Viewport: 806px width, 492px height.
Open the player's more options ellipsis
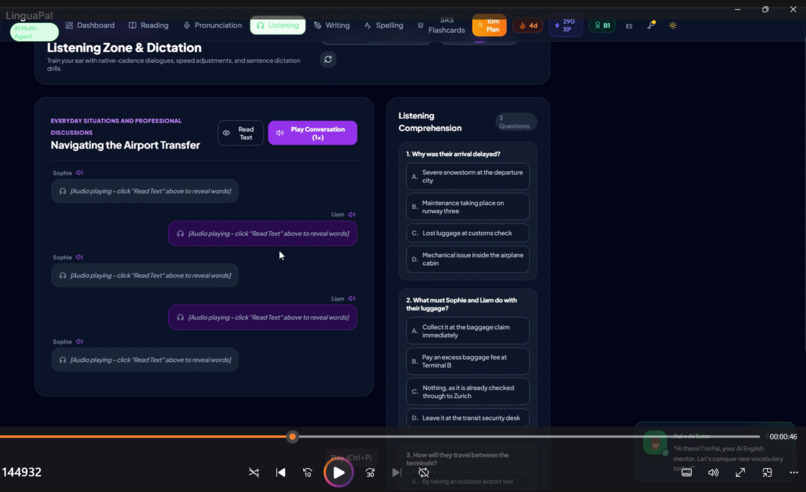[x=794, y=472]
